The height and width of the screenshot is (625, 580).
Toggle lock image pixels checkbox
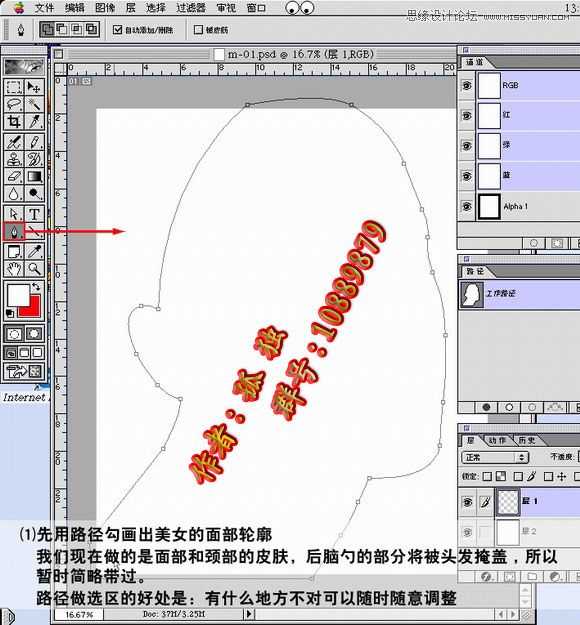click(518, 476)
